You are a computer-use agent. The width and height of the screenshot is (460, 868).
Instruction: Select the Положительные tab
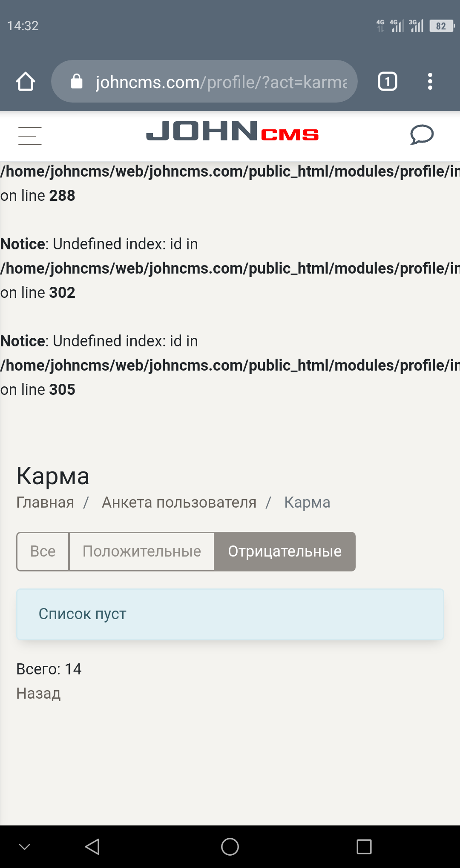[x=141, y=551]
